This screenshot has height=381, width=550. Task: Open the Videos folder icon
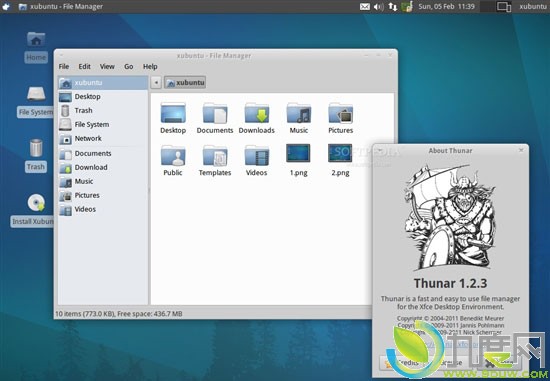pyautogui.click(x=256, y=155)
